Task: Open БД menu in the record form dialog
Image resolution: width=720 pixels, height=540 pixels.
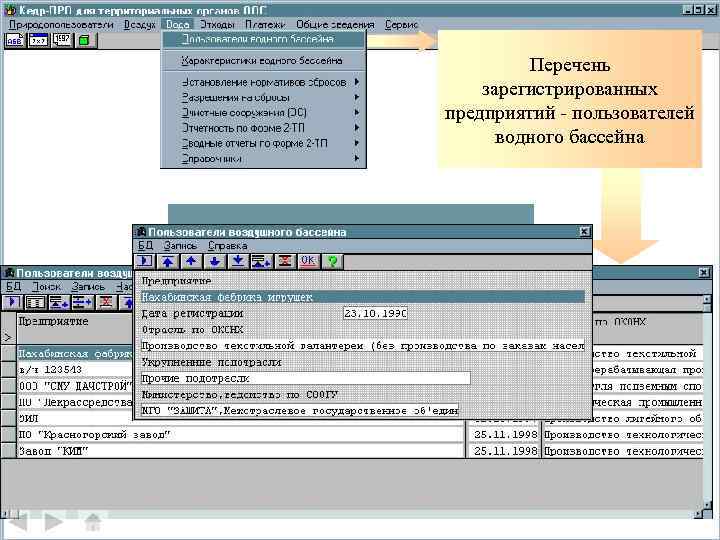Action: tap(146, 246)
